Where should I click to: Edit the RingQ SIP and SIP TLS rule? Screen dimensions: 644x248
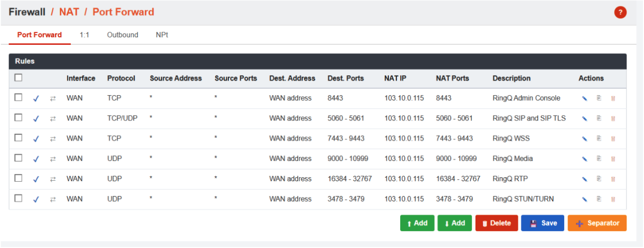click(585, 119)
